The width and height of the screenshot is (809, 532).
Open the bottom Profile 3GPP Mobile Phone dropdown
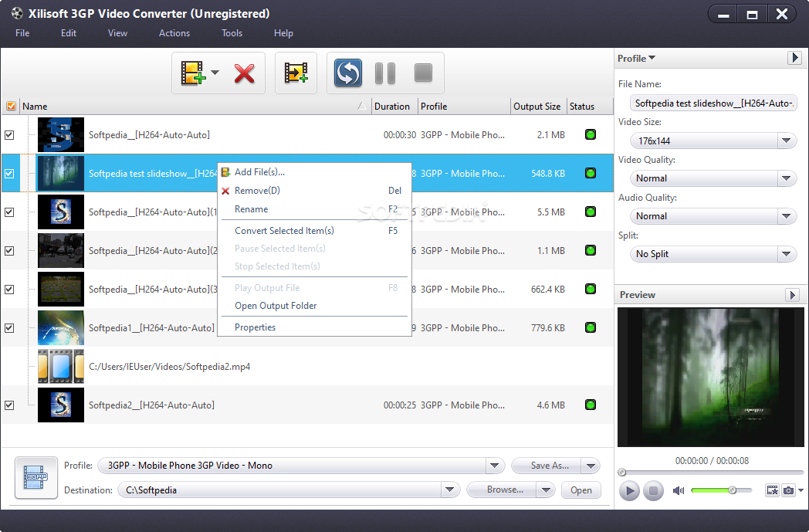[494, 466]
